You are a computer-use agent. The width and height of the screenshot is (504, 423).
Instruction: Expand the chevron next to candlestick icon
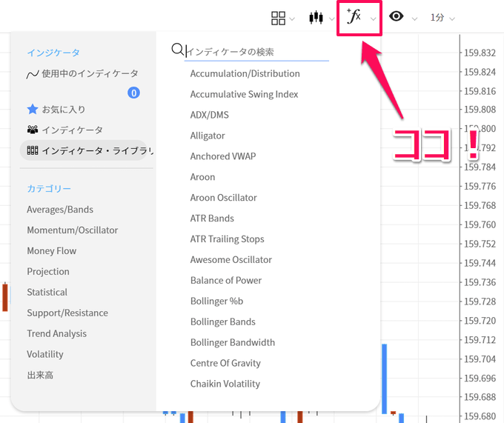(332, 19)
